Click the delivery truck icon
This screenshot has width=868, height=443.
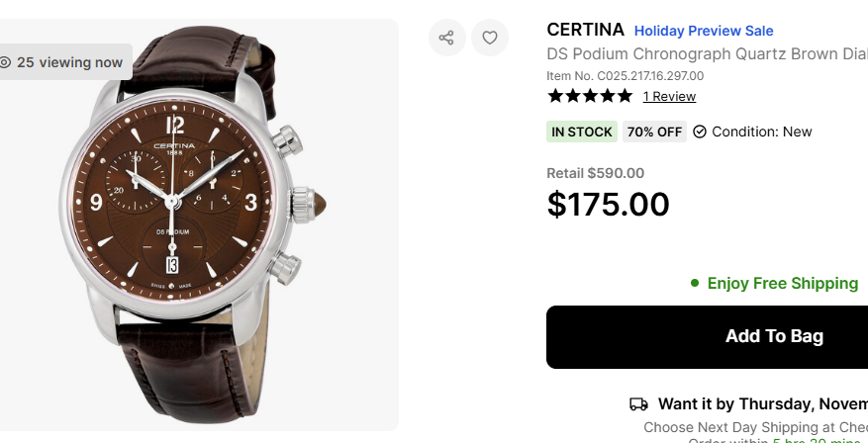(638, 403)
